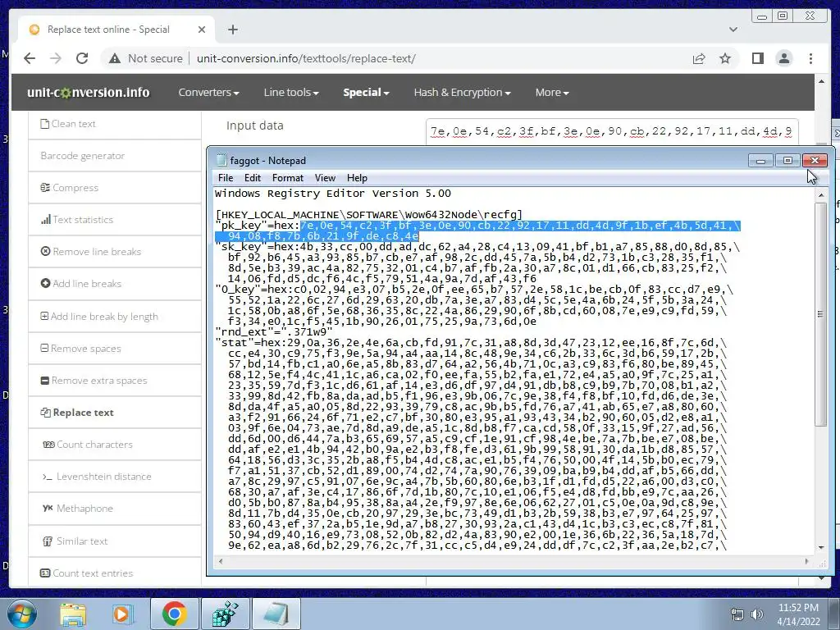Toggle Chrome side panel icon
The height and width of the screenshot is (630, 840).
pyautogui.click(x=757, y=58)
